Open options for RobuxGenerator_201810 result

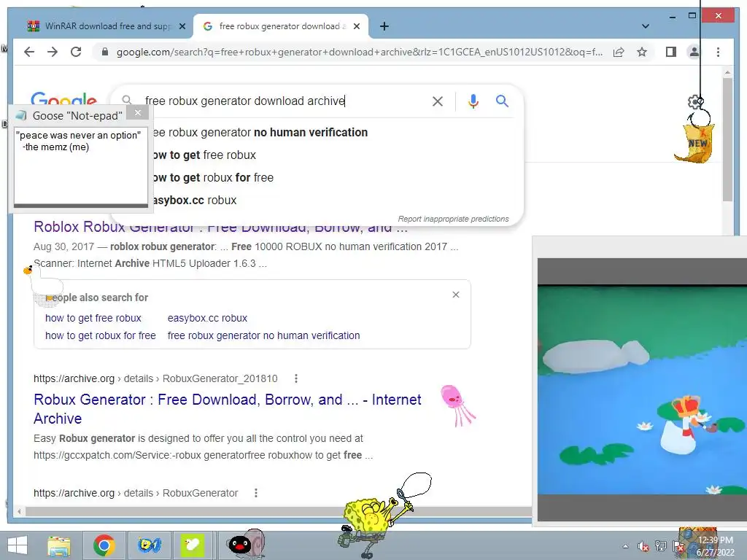(x=296, y=378)
